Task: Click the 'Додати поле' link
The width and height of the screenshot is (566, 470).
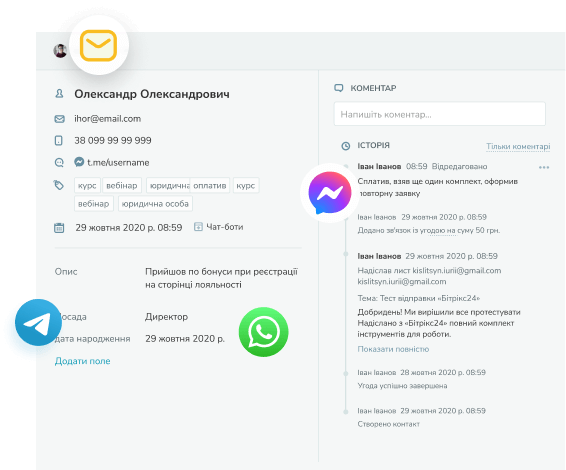Action: point(83,361)
